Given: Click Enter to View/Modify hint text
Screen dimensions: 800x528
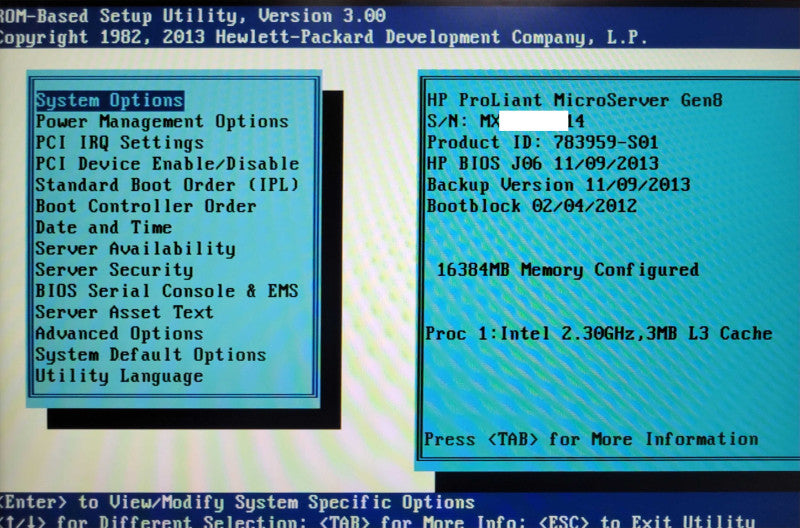Looking at the screenshot, I should click(237, 502).
